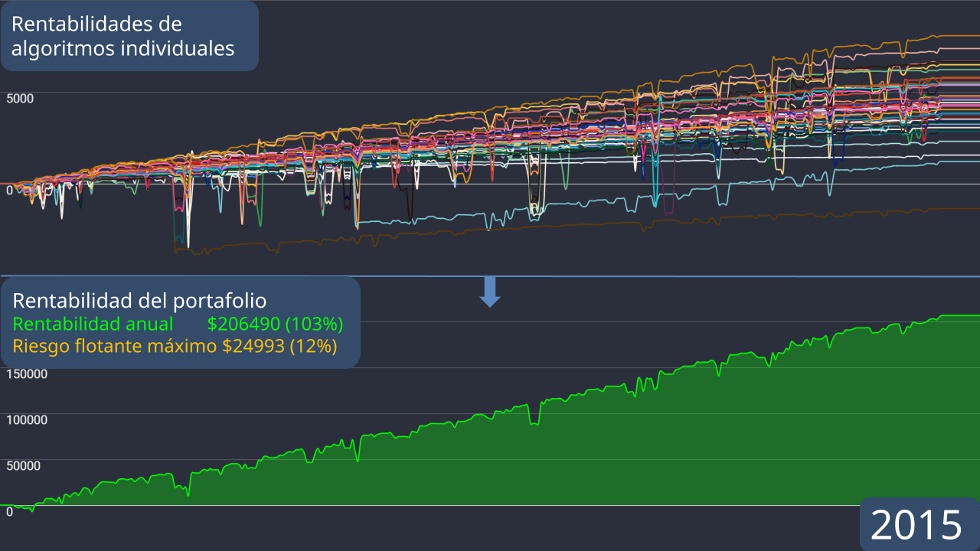This screenshot has height=551, width=980.
Task: Click the 150000 axis label
Action: [27, 373]
